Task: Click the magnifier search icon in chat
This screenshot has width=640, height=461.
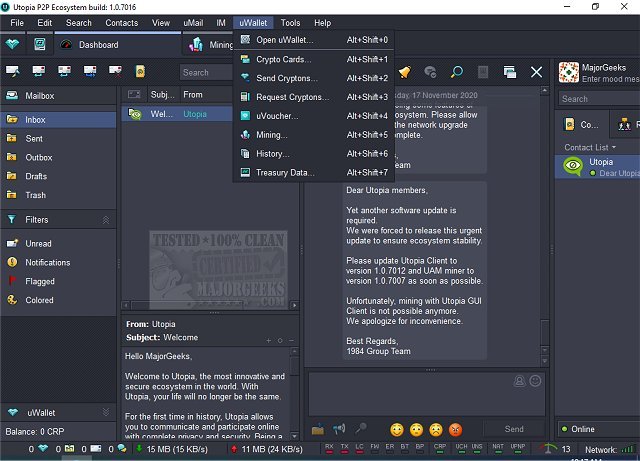Action: 457,72
